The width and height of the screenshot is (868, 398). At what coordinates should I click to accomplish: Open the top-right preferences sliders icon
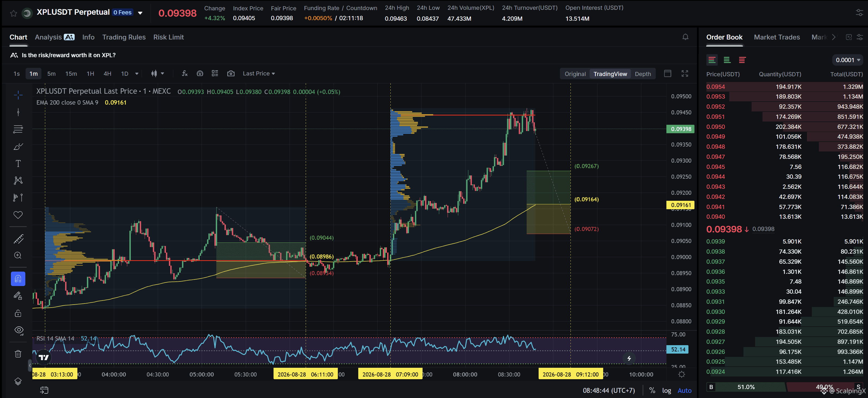(860, 13)
